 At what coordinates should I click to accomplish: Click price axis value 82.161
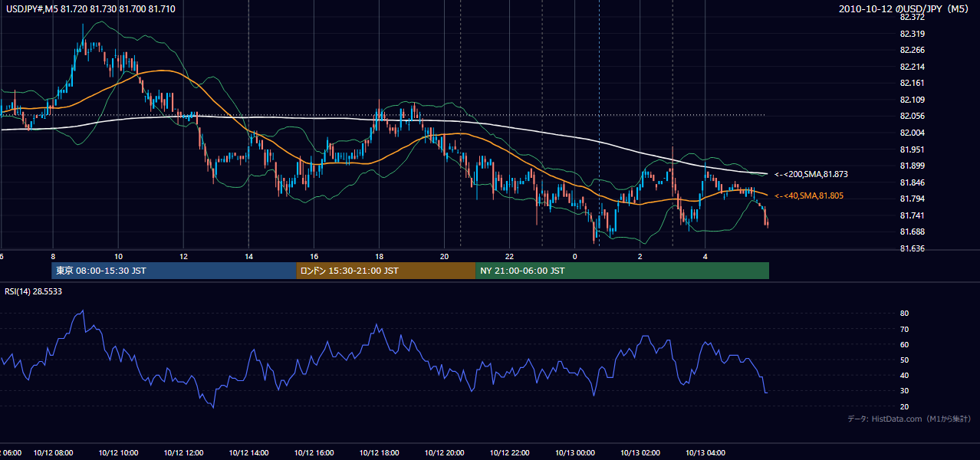(912, 83)
